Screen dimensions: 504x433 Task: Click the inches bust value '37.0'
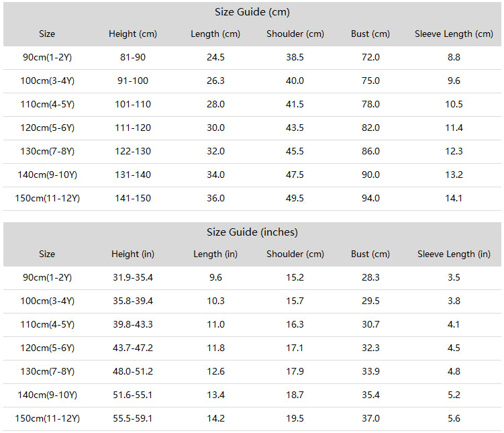[x=370, y=418]
